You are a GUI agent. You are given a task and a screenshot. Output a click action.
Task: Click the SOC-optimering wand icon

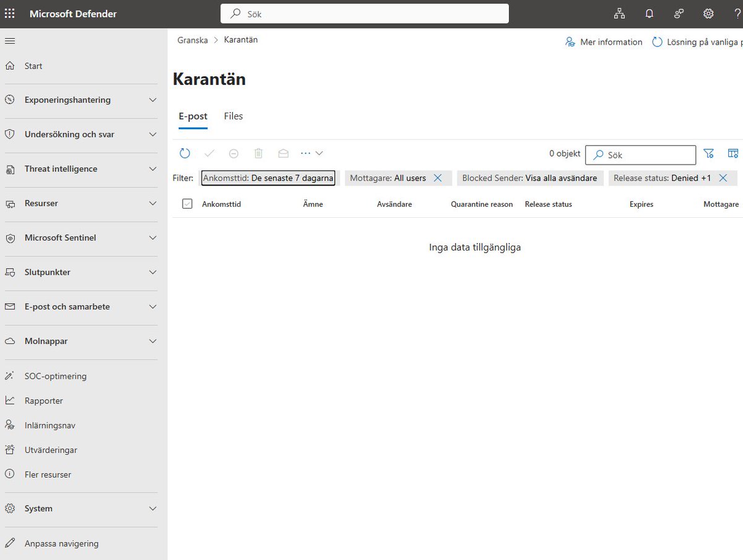click(10, 376)
